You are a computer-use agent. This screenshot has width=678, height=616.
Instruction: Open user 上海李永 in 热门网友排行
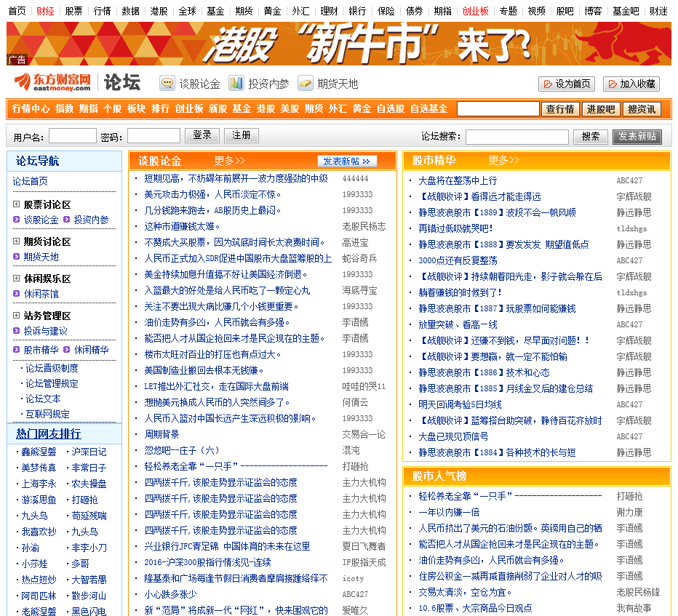[39, 484]
